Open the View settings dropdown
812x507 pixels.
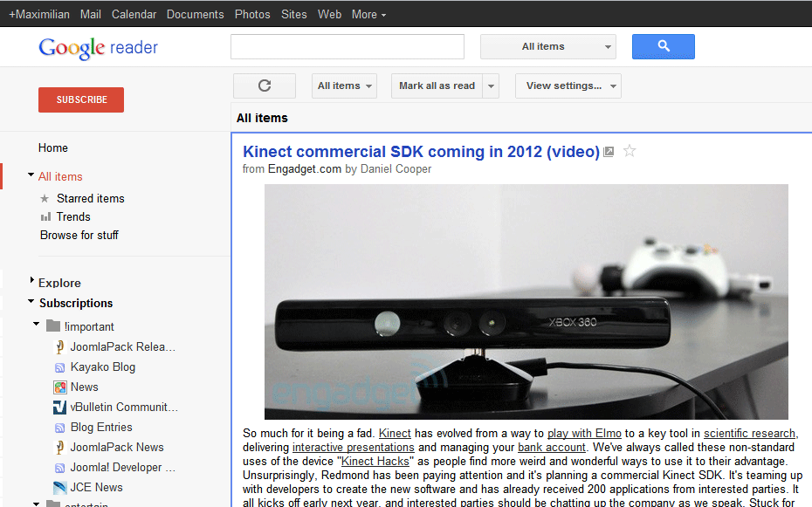(x=568, y=86)
